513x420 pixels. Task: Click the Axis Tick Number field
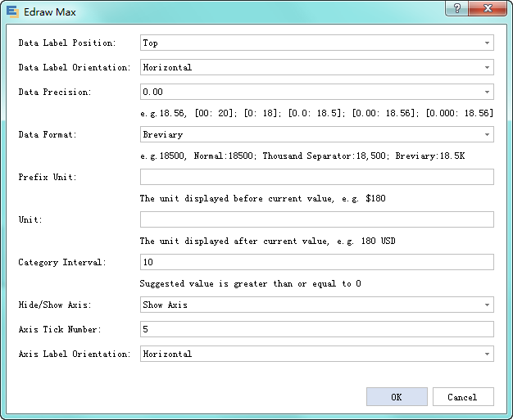click(316, 329)
